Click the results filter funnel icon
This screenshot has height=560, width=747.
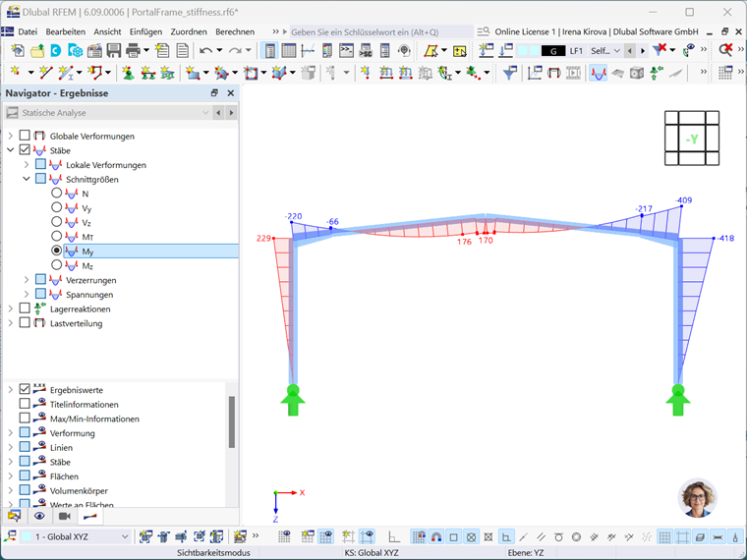click(510, 73)
